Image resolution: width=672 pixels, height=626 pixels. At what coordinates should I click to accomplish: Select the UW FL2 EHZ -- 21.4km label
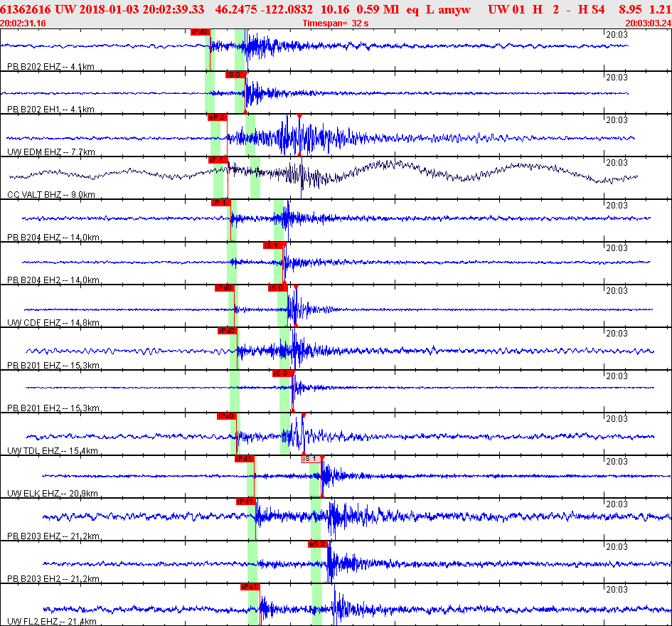coord(52,621)
